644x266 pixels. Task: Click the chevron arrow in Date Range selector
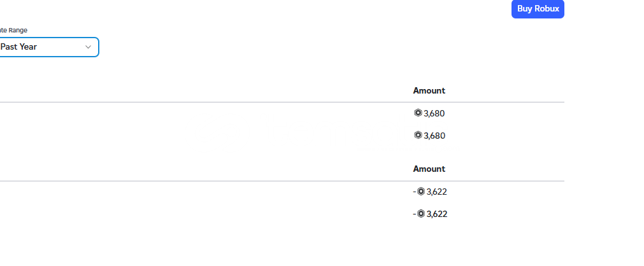(x=88, y=47)
